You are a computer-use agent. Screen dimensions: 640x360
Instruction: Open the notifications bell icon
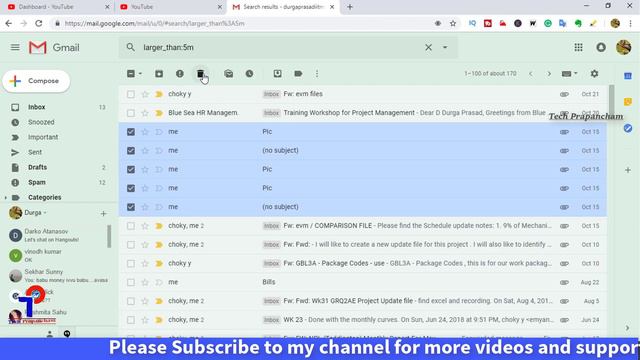pos(601,47)
